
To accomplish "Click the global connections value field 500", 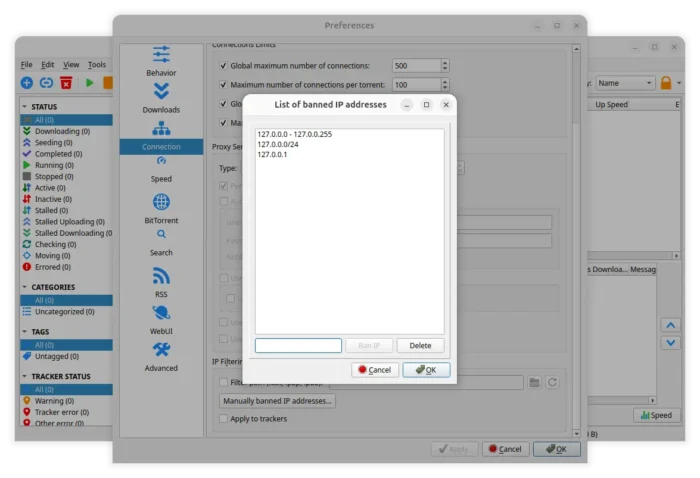I will (416, 66).
